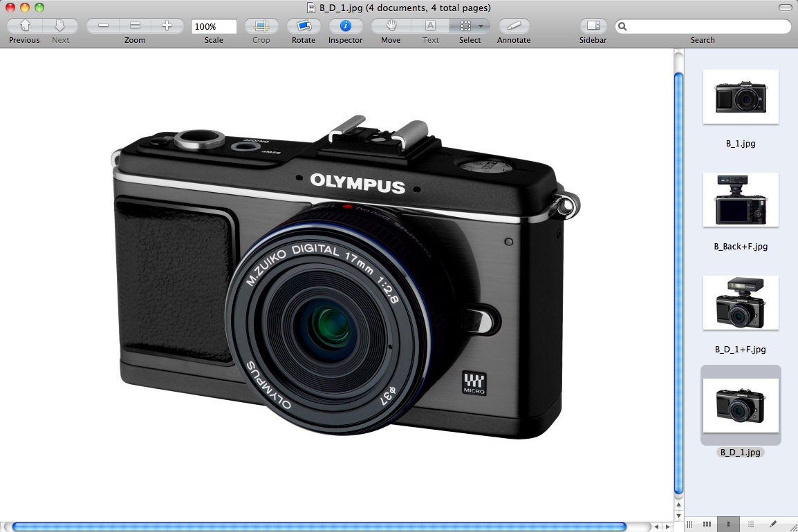798x532 pixels.
Task: Open the B_Back+F.jpg thumbnail
Action: pyautogui.click(x=741, y=200)
